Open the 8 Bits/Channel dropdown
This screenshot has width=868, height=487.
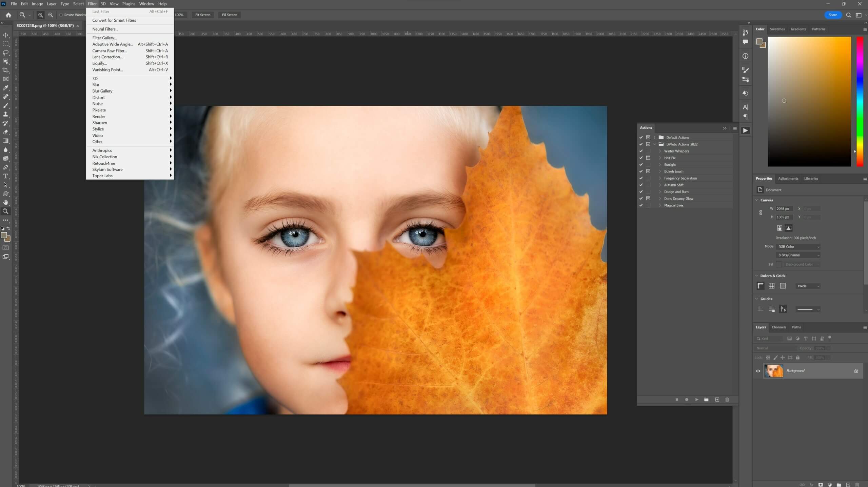(x=798, y=255)
